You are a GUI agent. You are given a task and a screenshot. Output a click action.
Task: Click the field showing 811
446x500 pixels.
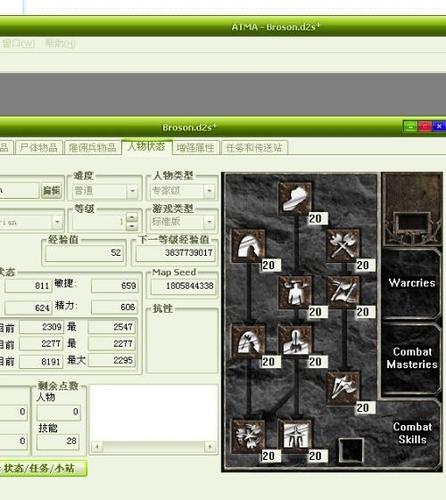coord(29,286)
